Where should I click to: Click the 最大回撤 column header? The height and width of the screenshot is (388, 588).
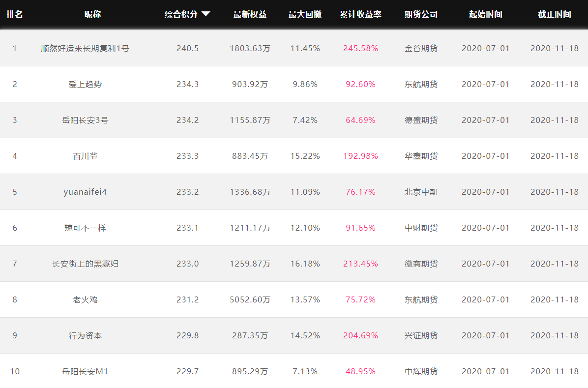click(305, 14)
